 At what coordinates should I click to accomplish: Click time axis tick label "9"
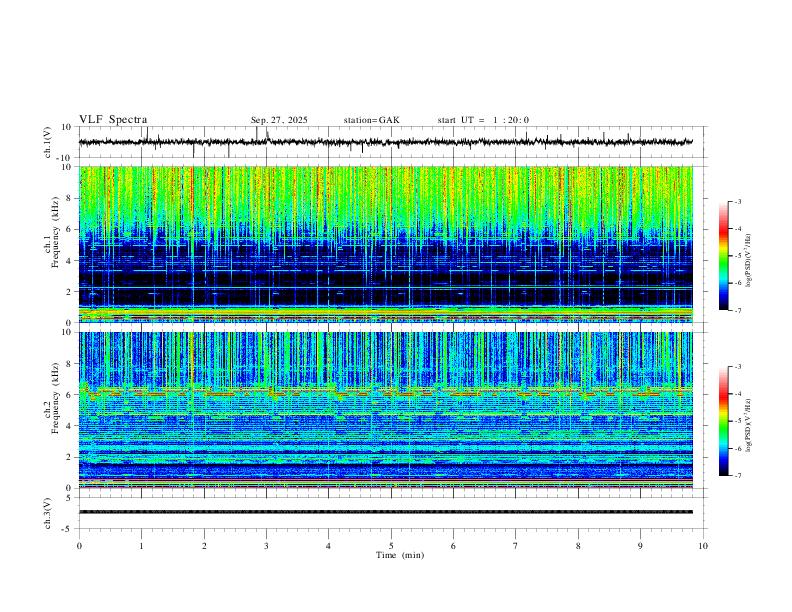640,546
